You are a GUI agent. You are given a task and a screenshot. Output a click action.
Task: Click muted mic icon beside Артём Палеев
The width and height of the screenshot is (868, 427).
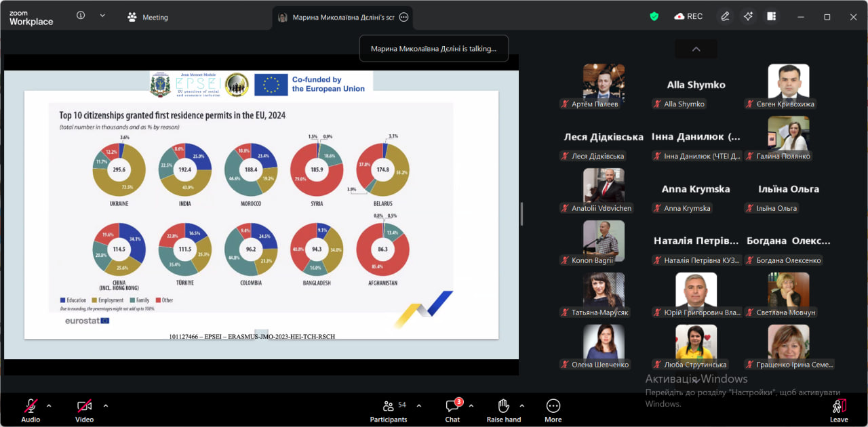(564, 104)
